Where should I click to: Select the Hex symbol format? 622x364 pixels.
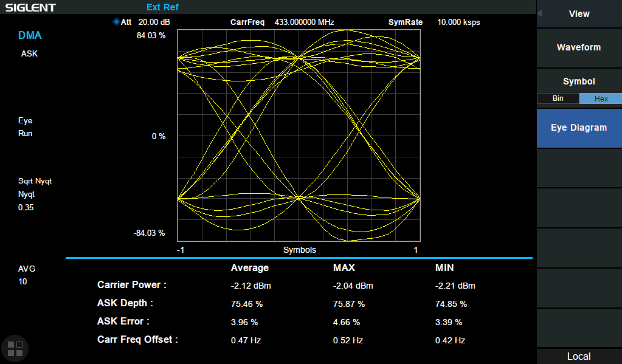point(601,98)
